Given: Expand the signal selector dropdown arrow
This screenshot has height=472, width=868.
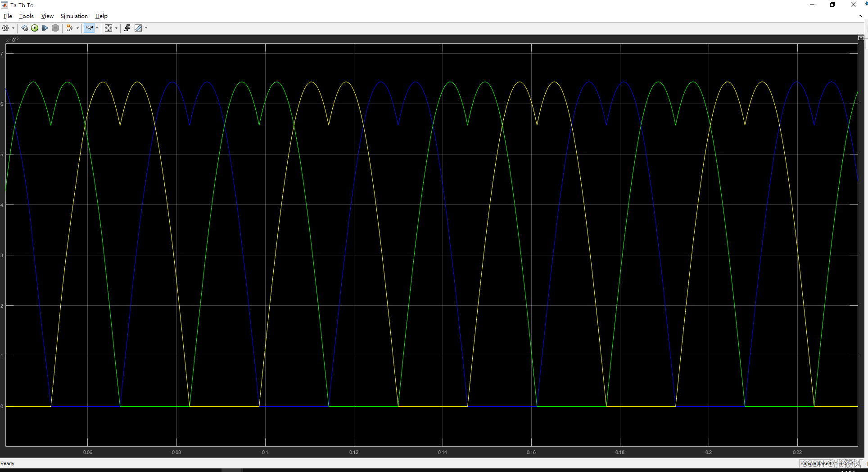Looking at the screenshot, I should coord(77,28).
